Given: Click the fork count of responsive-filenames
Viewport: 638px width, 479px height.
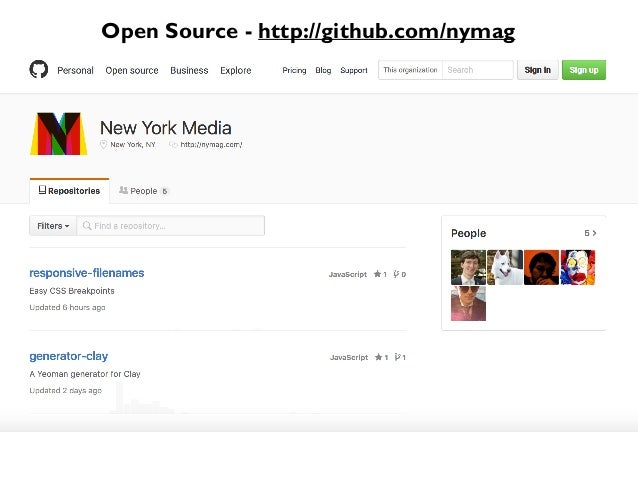Looking at the screenshot, I should [400, 274].
